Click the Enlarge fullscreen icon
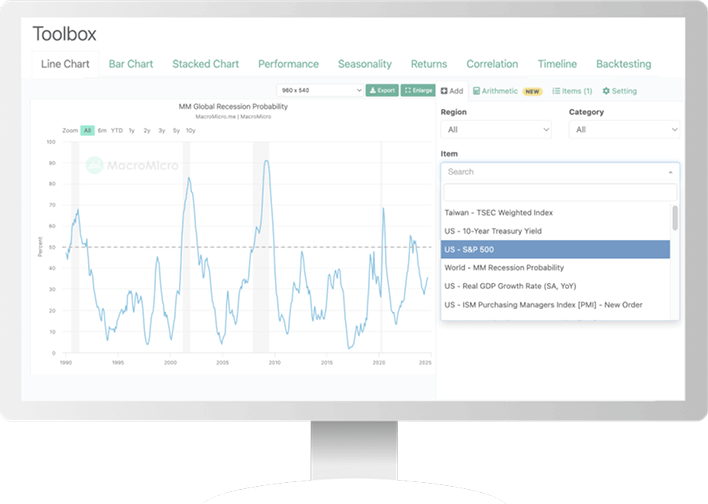The height and width of the screenshot is (504, 708). pos(408,90)
